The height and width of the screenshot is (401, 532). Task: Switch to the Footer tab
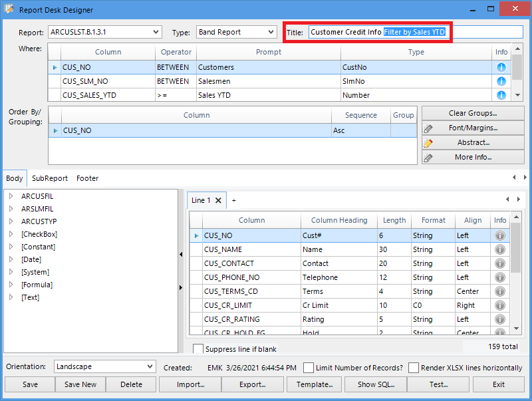click(87, 178)
